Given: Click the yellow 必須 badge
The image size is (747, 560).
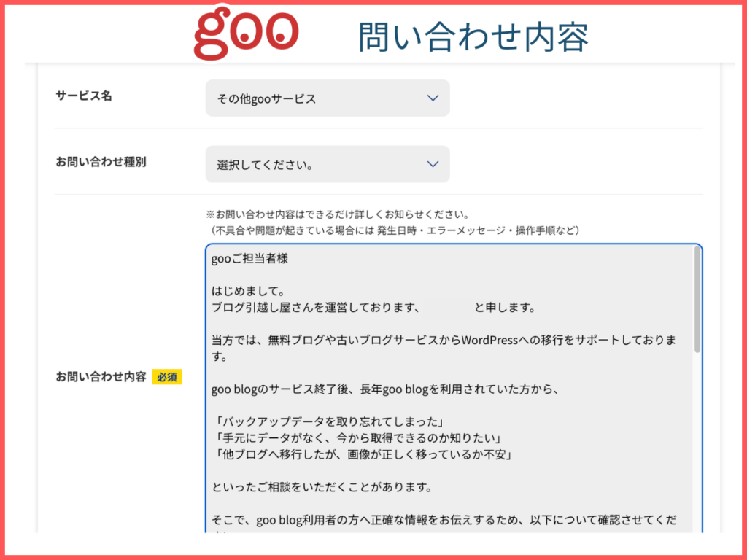Looking at the screenshot, I should click(167, 377).
